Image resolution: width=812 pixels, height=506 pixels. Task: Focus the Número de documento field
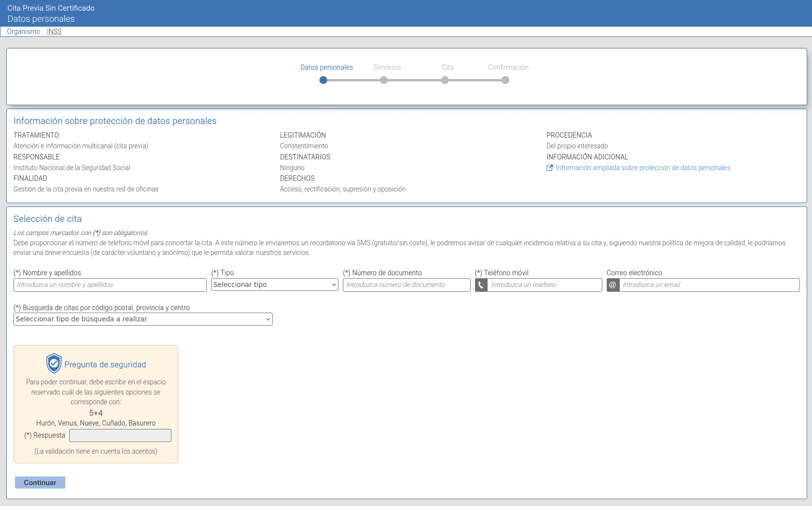406,285
